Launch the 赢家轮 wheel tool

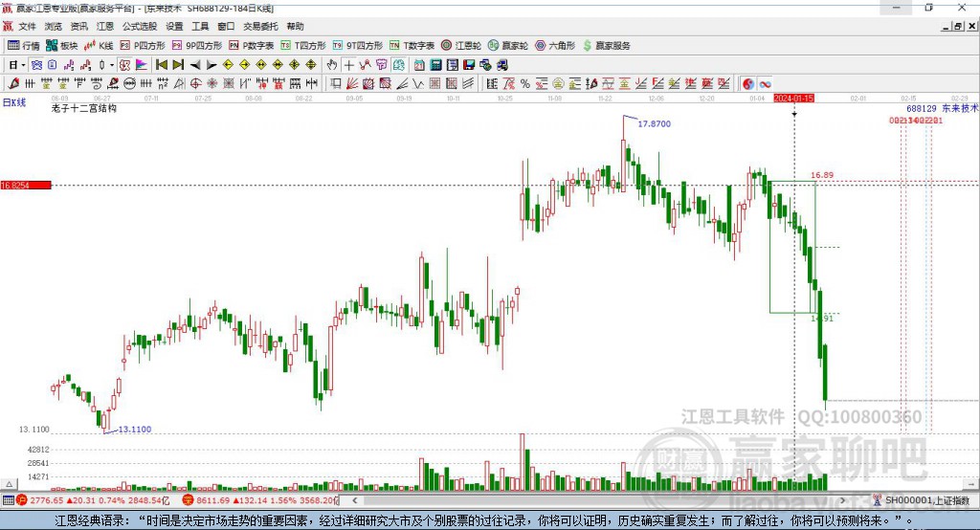tap(508, 46)
